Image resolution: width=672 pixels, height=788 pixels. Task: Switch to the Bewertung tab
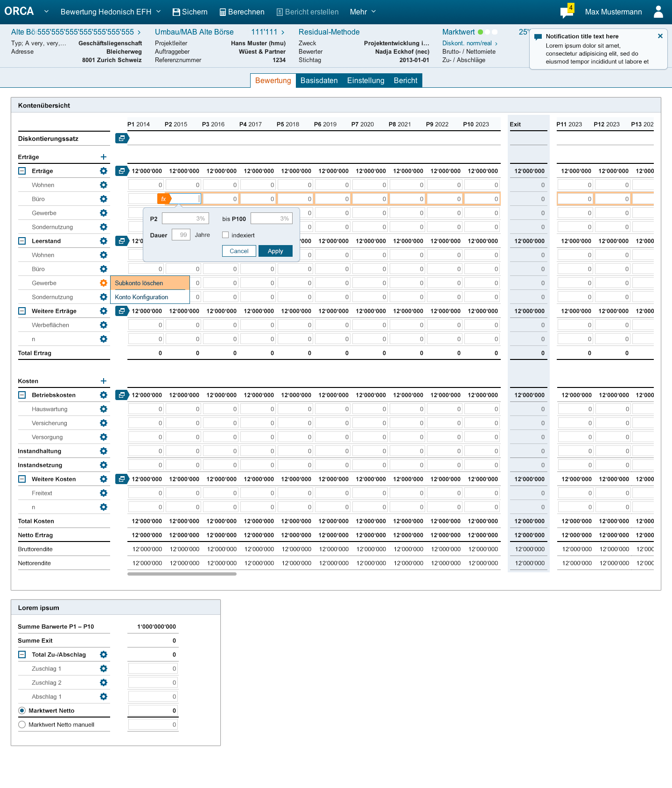[x=273, y=80]
